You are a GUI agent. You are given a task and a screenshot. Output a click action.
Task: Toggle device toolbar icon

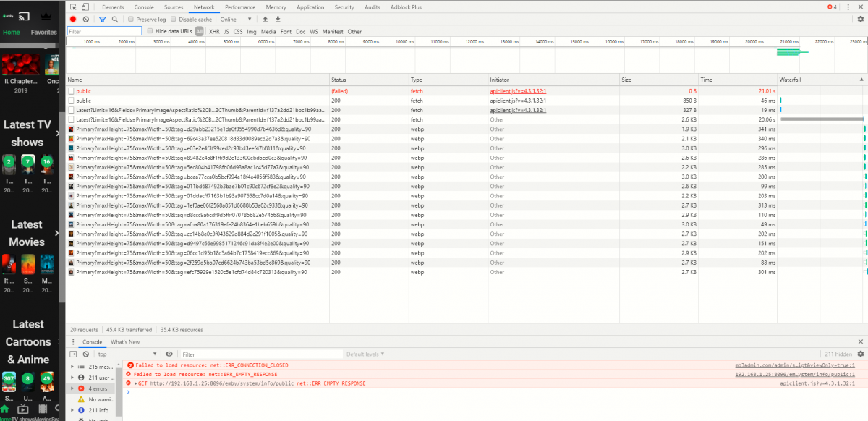[85, 7]
